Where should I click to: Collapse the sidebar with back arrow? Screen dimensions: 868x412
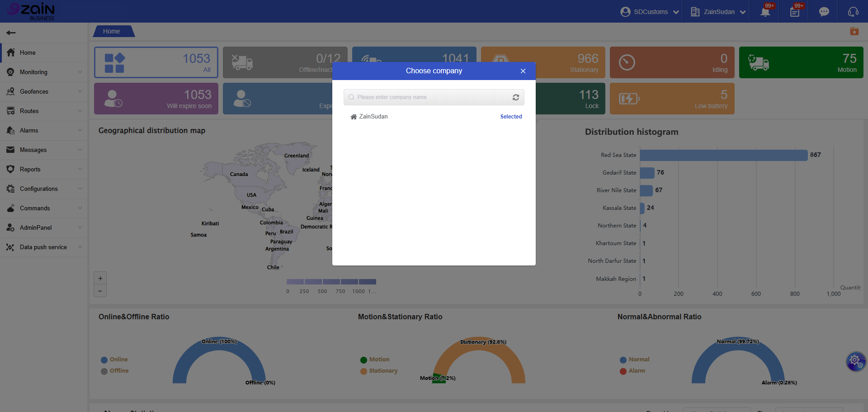11,33
